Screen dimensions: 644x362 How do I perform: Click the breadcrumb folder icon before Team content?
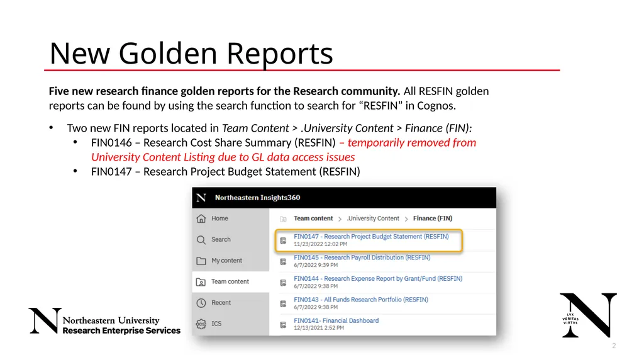(x=283, y=219)
